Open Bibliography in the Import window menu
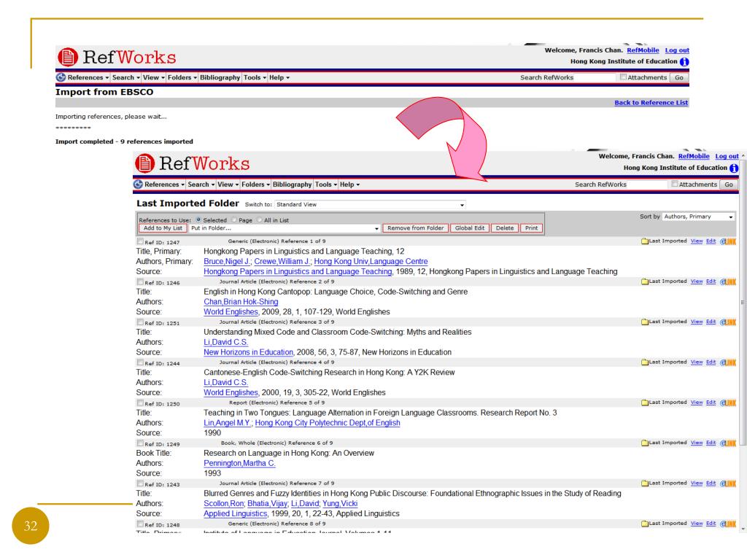Screen dimensions: 747x560 point(220,77)
